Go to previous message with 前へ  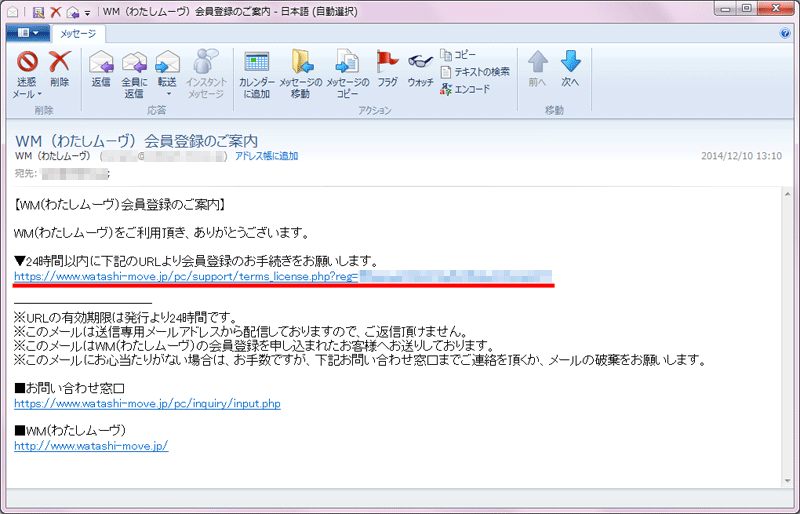(x=537, y=68)
